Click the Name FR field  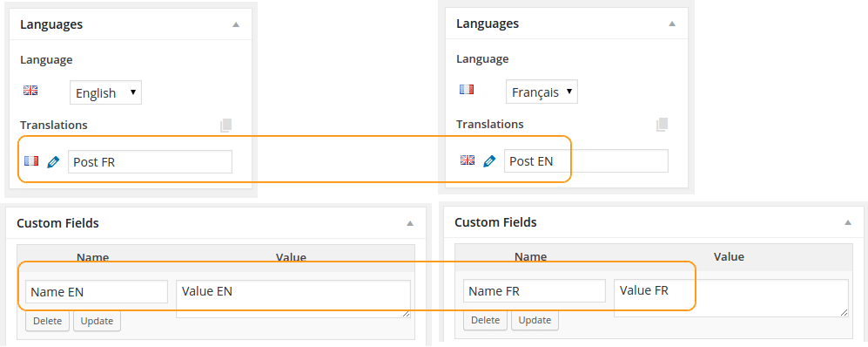[535, 290]
